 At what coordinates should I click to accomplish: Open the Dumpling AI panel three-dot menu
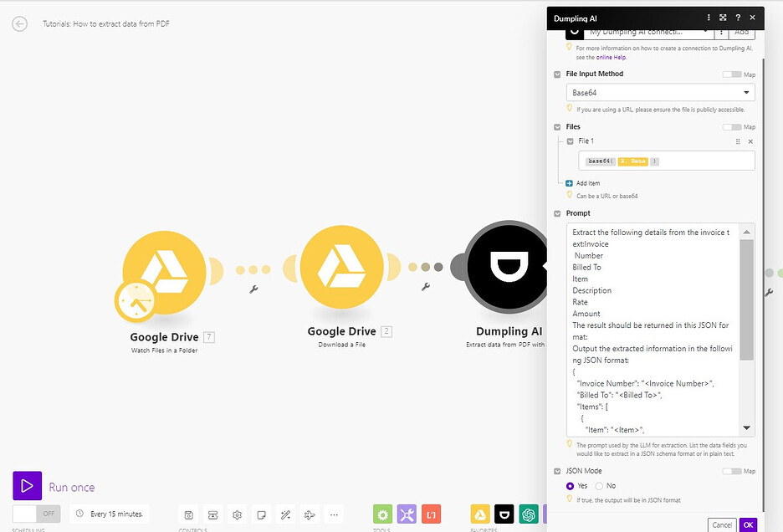tap(708, 18)
